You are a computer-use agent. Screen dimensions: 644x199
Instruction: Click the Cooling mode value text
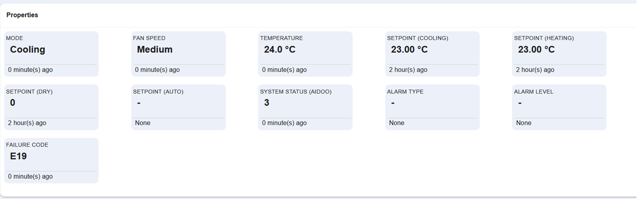[x=28, y=50]
